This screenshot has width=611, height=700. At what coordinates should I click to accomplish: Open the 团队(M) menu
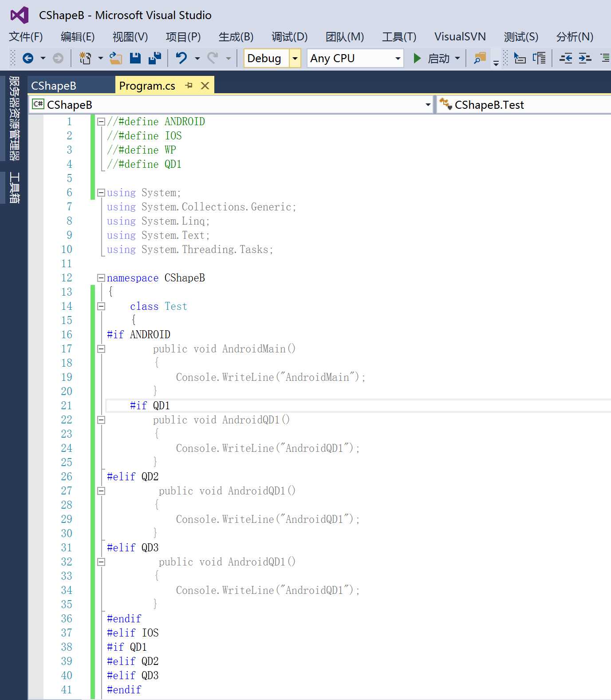click(345, 36)
